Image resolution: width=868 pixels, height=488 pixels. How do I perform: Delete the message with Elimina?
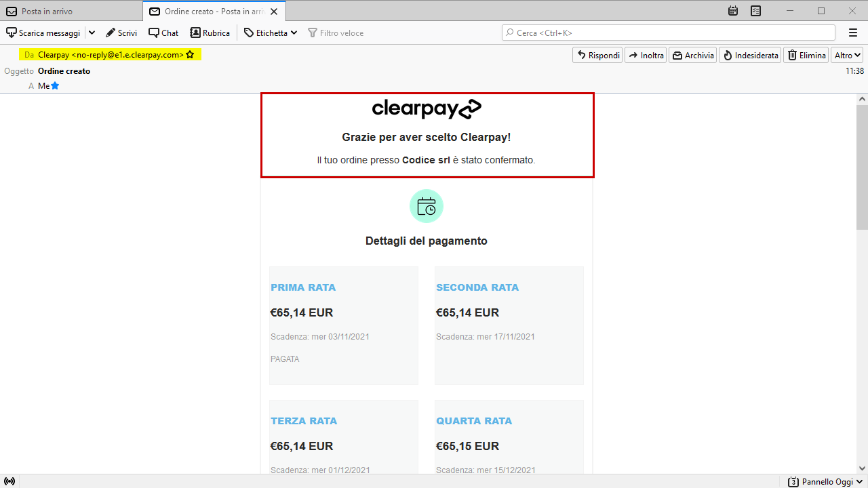click(x=806, y=56)
